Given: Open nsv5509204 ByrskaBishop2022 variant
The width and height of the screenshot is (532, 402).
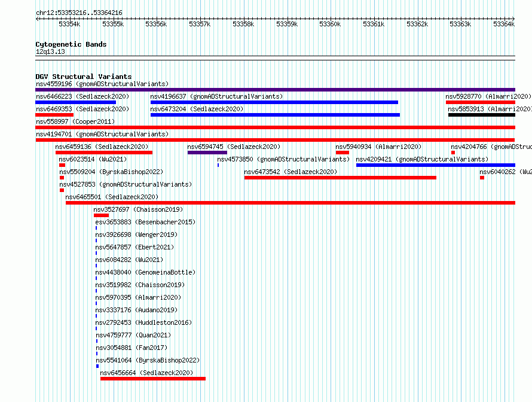Looking at the screenshot, I should 111,172.
